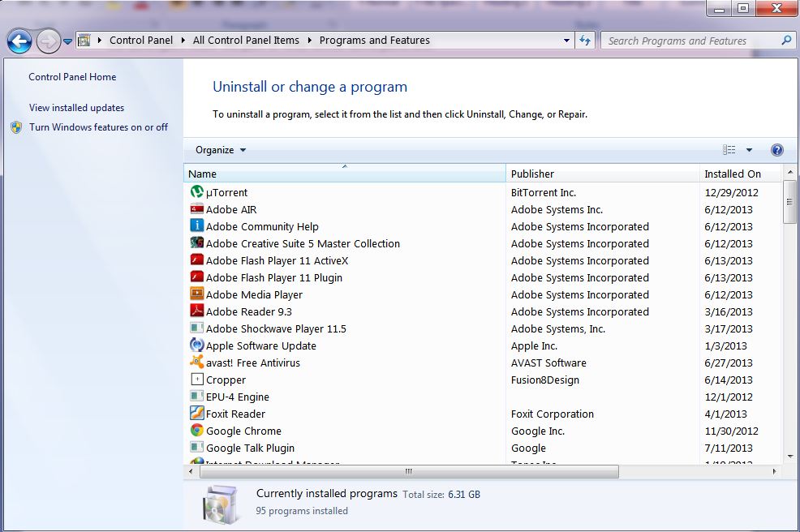
Task: Click publisher text BitTorrent Inc.
Action: pos(544,192)
